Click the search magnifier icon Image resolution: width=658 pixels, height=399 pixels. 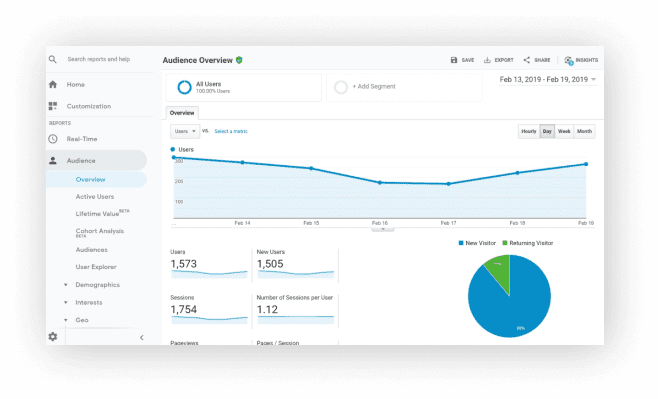pos(52,59)
